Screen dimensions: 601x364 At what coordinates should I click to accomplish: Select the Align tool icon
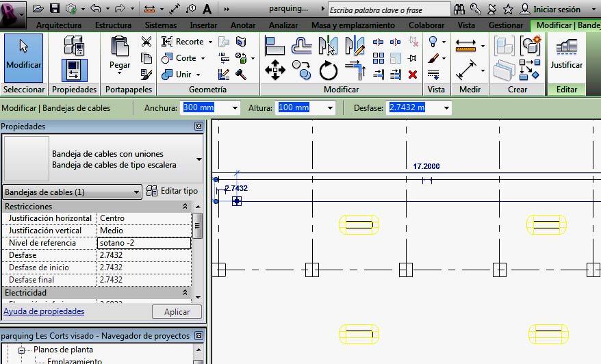click(275, 46)
